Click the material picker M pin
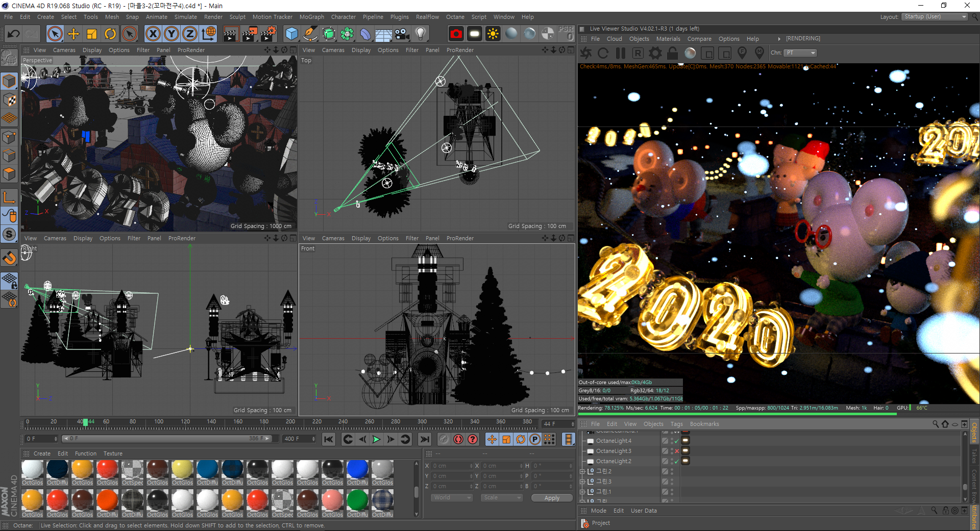This screenshot has width=980, height=531. tap(759, 53)
